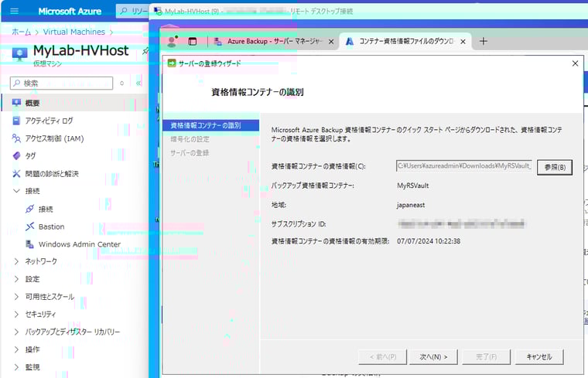Image resolution: width=588 pixels, height=378 pixels.
Task: Switch to コンテナー資格情報ファイルのダウンロード tab
Action: [x=405, y=41]
